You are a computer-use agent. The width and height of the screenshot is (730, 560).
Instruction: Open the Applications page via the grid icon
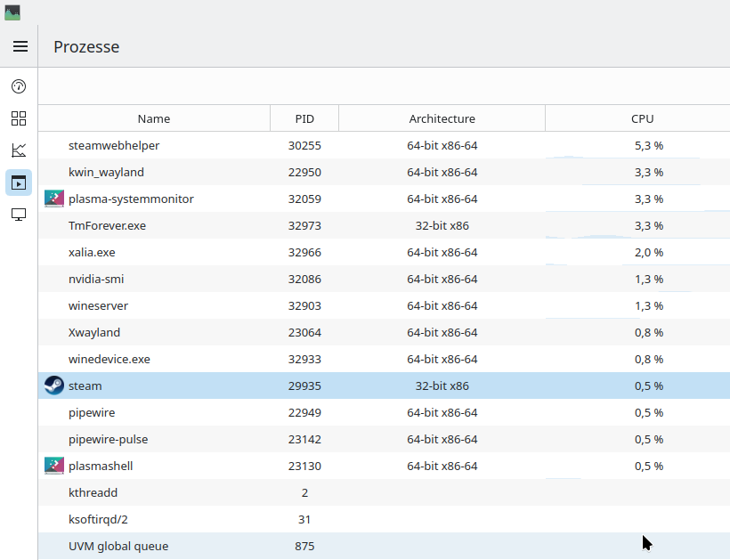coord(19,118)
